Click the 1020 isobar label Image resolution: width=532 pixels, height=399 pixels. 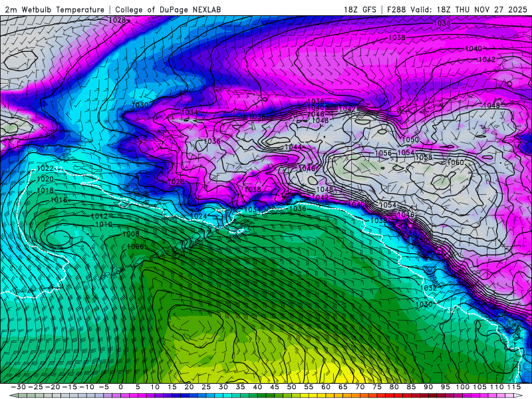pyautogui.click(x=45, y=179)
